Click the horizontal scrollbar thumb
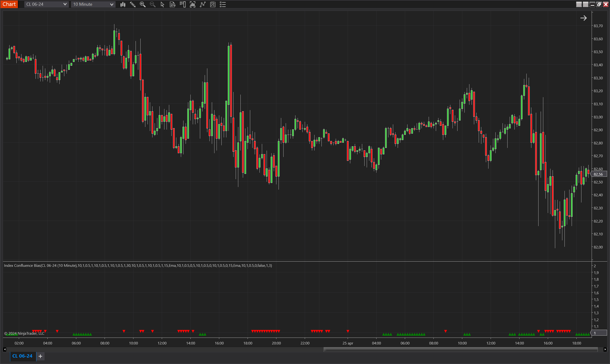The height and width of the screenshot is (364, 610). point(461,349)
